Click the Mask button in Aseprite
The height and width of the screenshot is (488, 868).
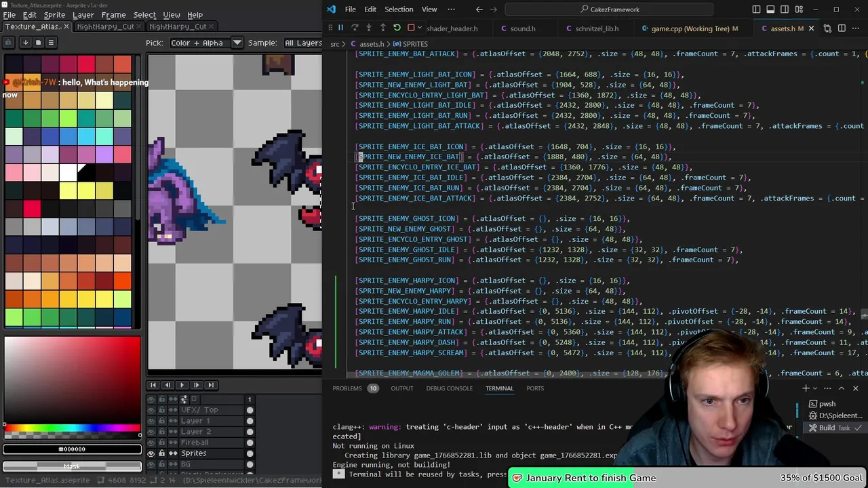tap(72, 466)
